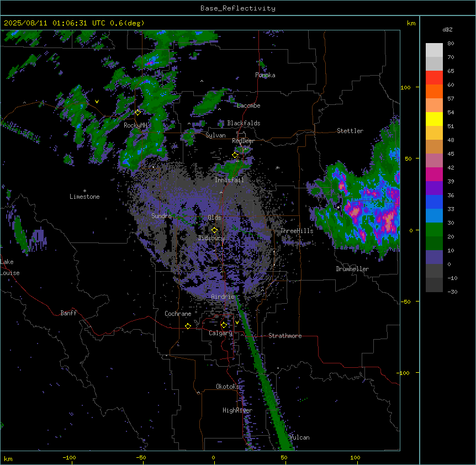Click the yellow diamond marker beside RockyMH
The height and width of the screenshot is (465, 476).
click(x=137, y=113)
